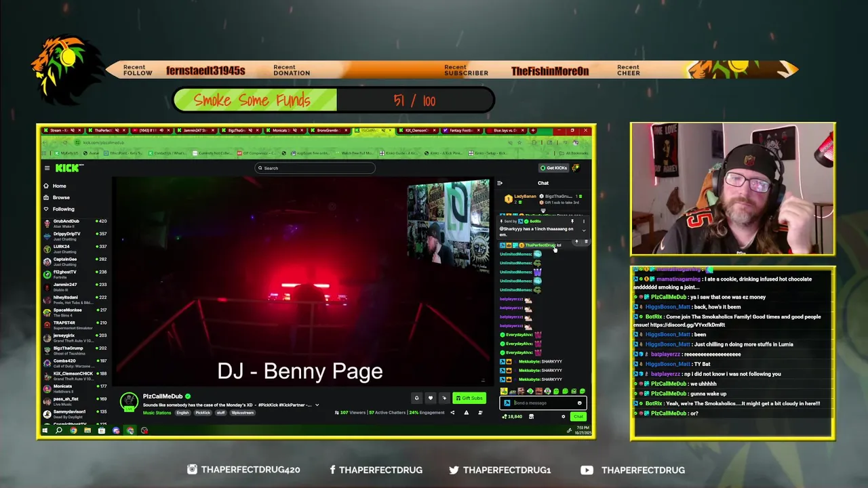Expand the gift leaderboard arrow

click(x=543, y=211)
